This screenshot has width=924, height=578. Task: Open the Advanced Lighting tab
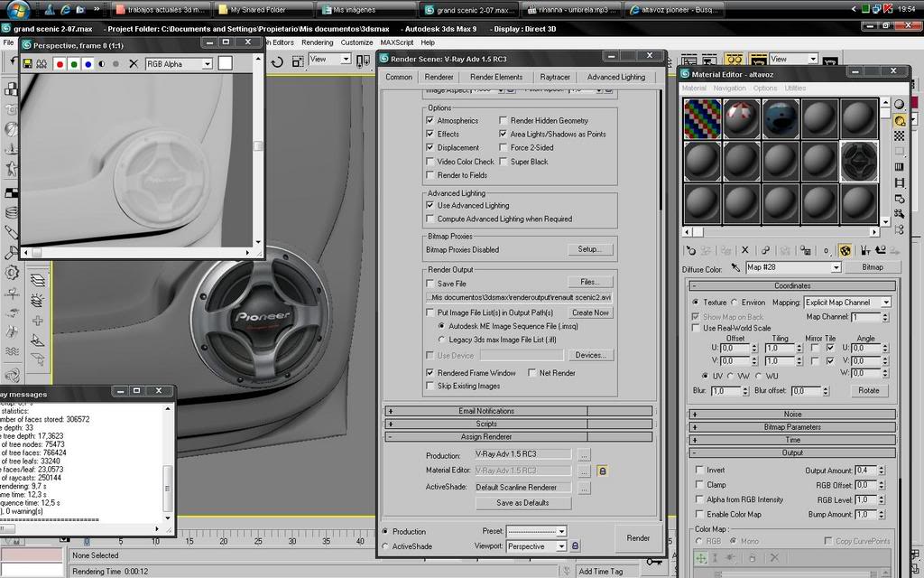615,78
